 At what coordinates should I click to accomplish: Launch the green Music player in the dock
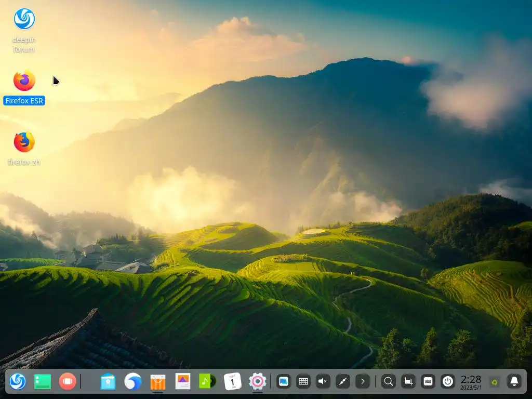(x=207, y=382)
